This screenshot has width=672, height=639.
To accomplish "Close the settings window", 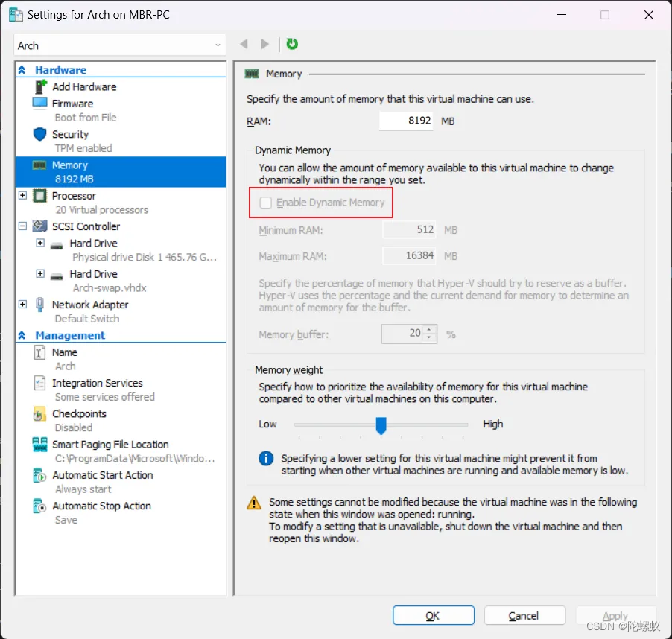I will pyautogui.click(x=648, y=15).
